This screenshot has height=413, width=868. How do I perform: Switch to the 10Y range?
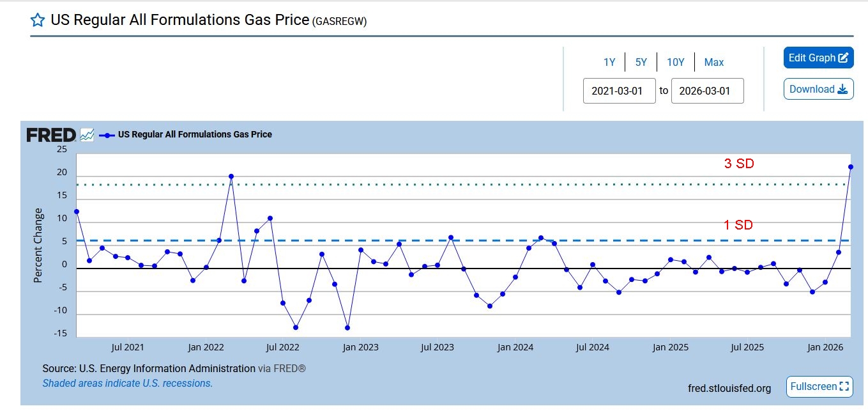(x=675, y=63)
